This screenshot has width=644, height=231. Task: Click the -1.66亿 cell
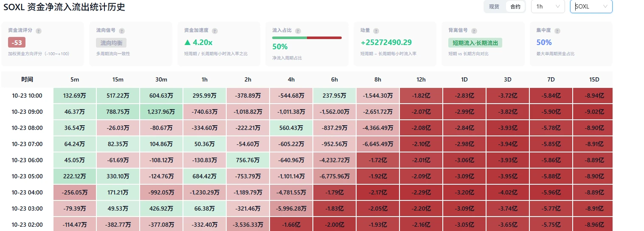point(291,224)
